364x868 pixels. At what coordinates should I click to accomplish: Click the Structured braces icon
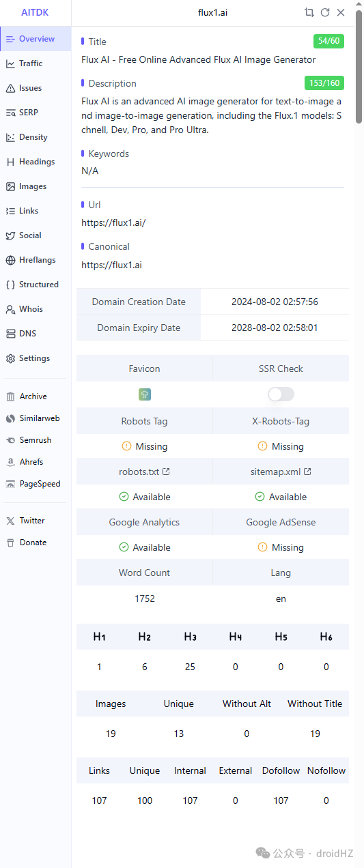point(10,285)
